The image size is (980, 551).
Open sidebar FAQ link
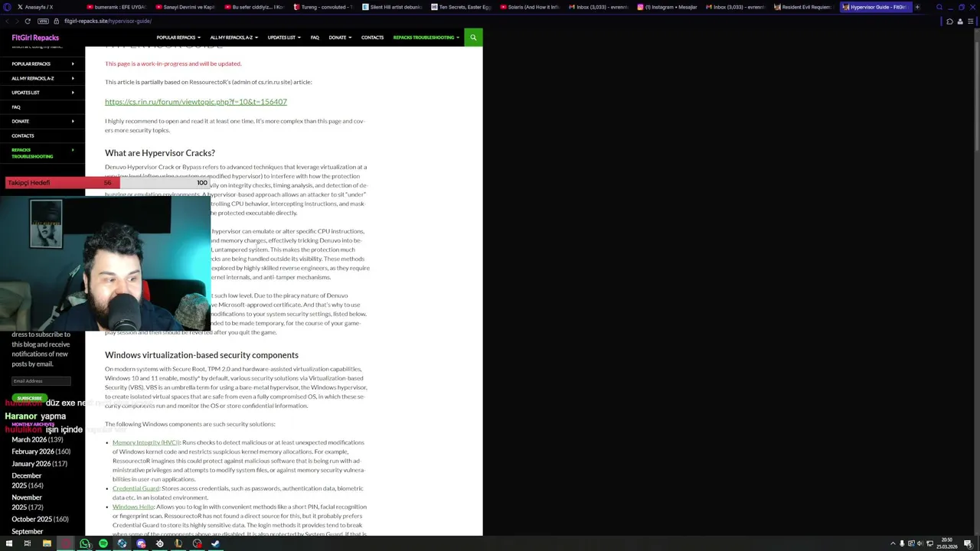pyautogui.click(x=16, y=107)
